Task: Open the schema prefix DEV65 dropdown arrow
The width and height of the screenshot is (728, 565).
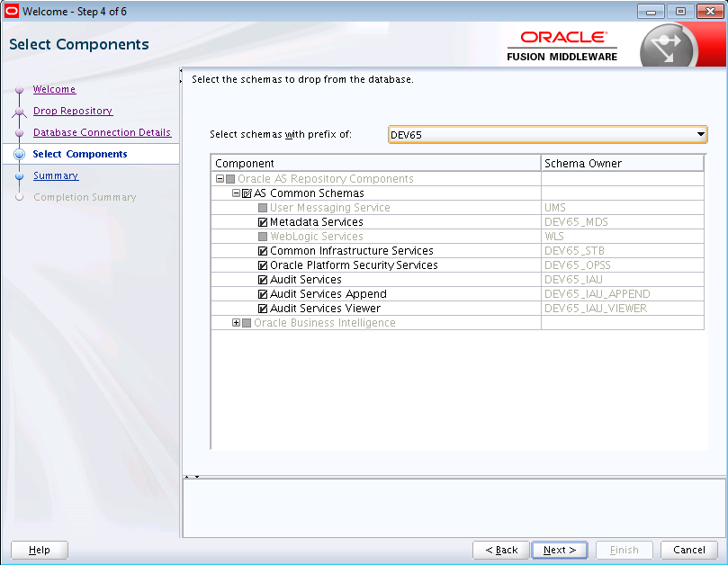Action: click(701, 135)
